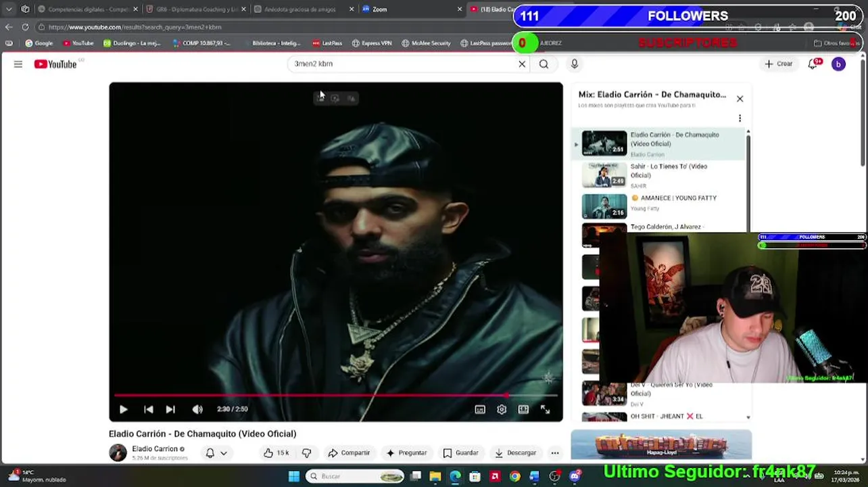This screenshot has width=868, height=487.
Task: Click the search magnifier button
Action: pos(544,64)
